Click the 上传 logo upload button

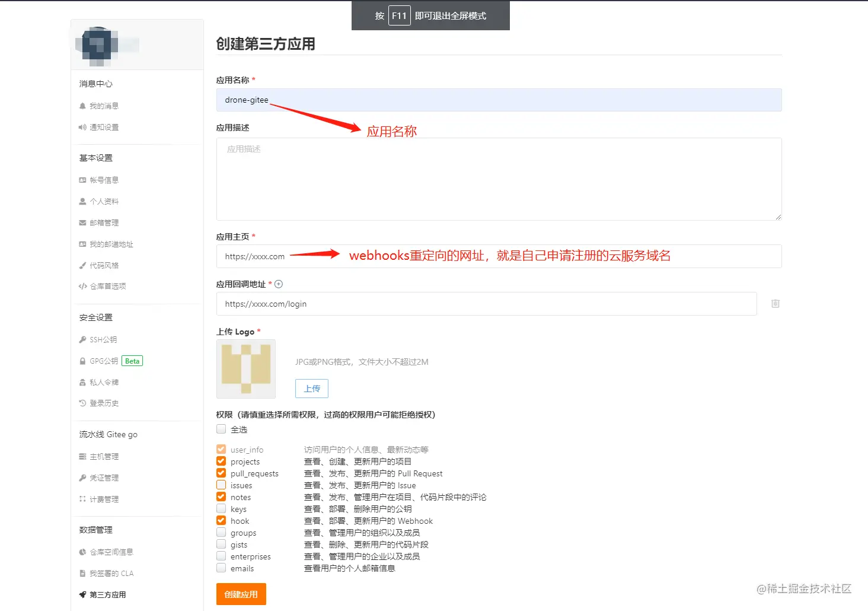312,389
